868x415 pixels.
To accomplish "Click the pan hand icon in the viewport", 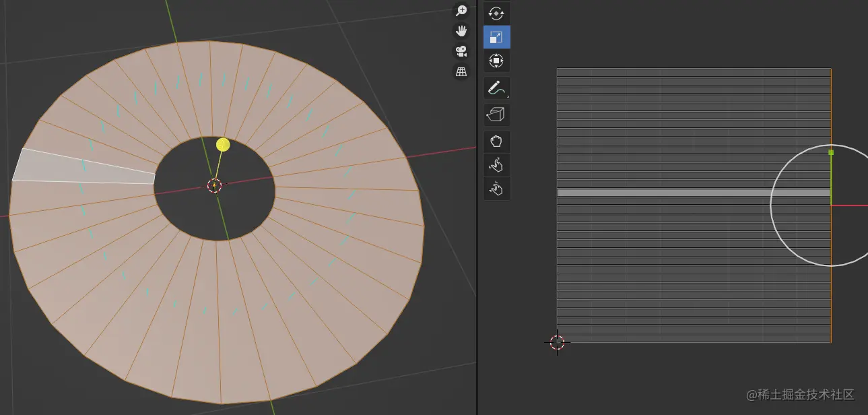I will coord(461,31).
